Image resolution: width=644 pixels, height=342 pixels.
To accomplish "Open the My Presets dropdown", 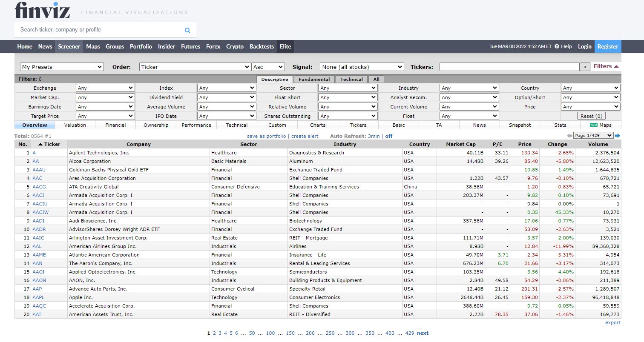I will (62, 67).
